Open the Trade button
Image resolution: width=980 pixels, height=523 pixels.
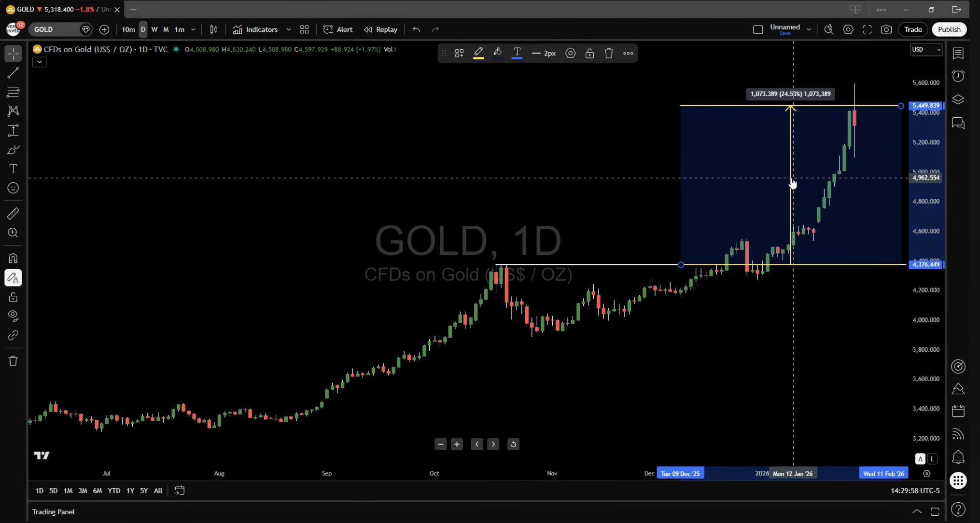coord(913,29)
